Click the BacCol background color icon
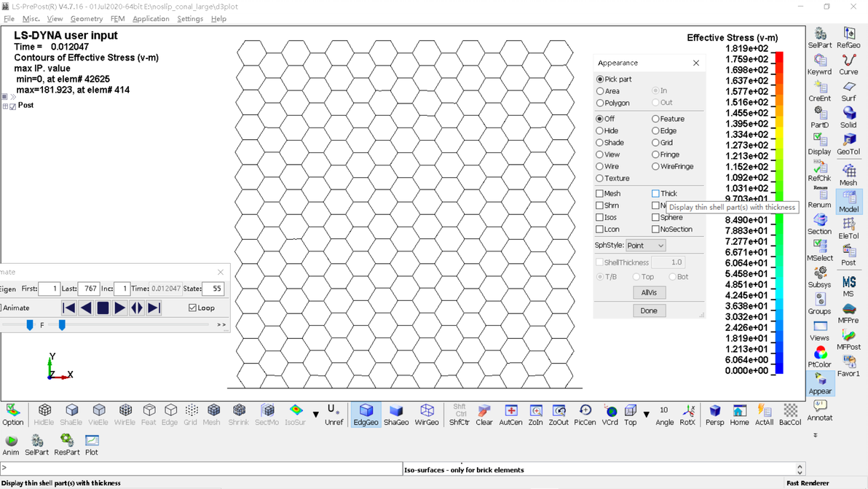 [790, 415]
